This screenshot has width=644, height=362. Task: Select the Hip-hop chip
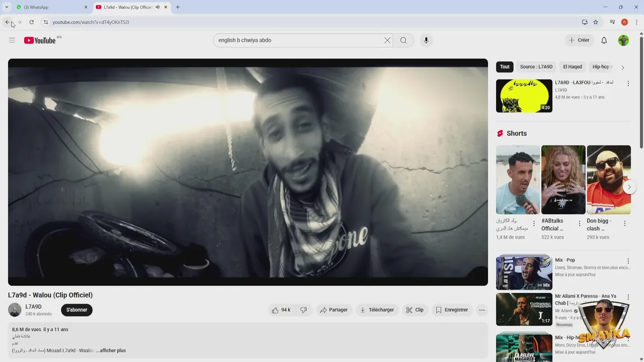pyautogui.click(x=601, y=67)
